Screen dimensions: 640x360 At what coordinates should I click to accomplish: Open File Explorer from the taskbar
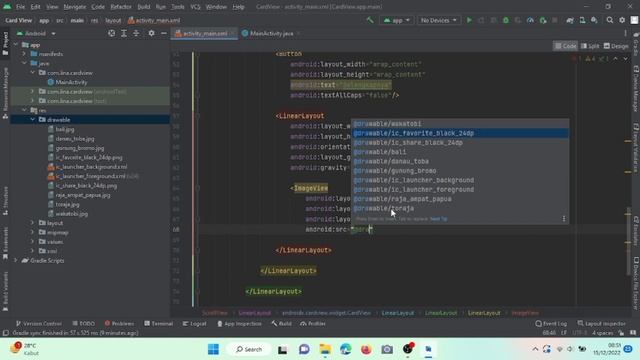(x=325, y=349)
